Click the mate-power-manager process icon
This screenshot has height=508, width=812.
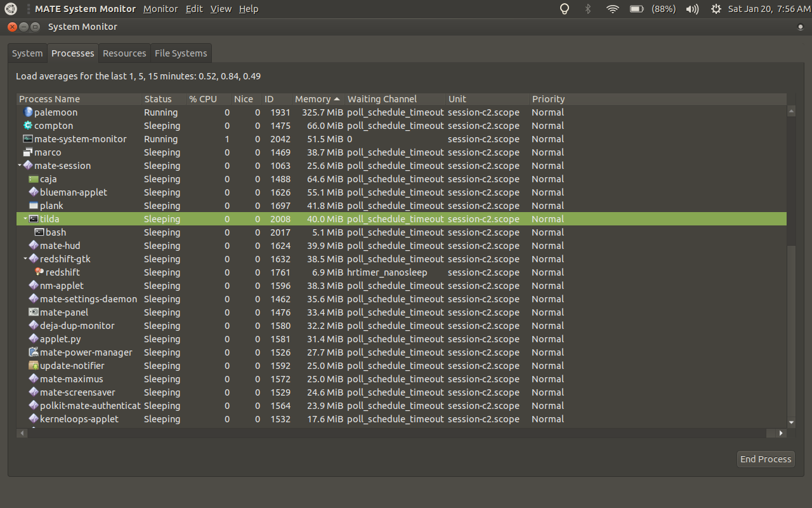tap(34, 352)
